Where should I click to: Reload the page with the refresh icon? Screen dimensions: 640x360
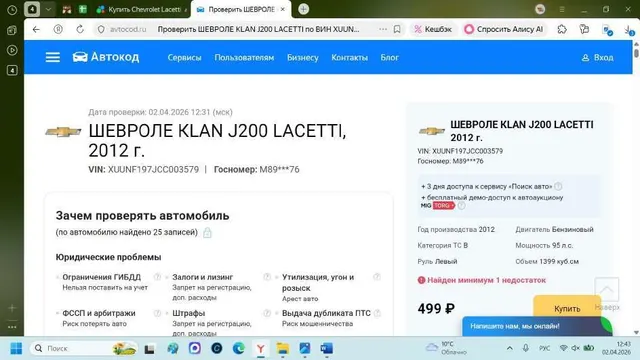point(80,29)
